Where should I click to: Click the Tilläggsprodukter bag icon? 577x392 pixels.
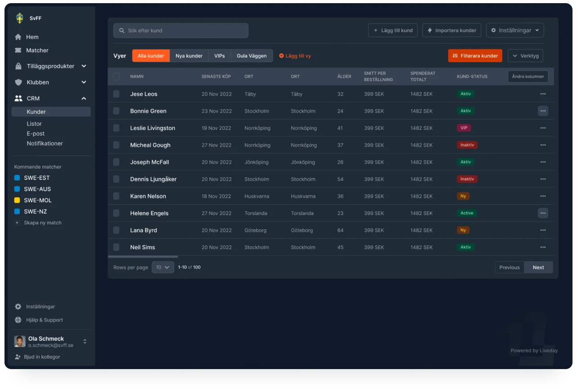18,66
